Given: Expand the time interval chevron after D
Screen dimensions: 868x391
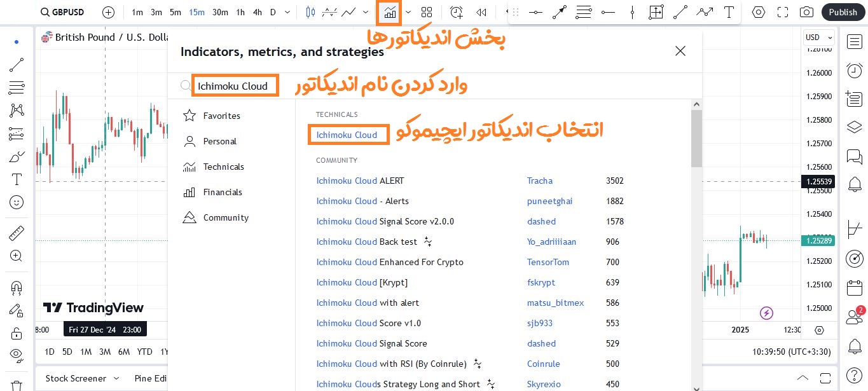Looking at the screenshot, I should pyautogui.click(x=287, y=12).
